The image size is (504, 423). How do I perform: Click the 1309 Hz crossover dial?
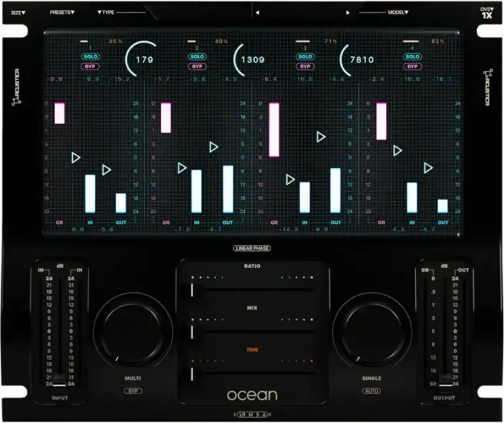tap(249, 60)
